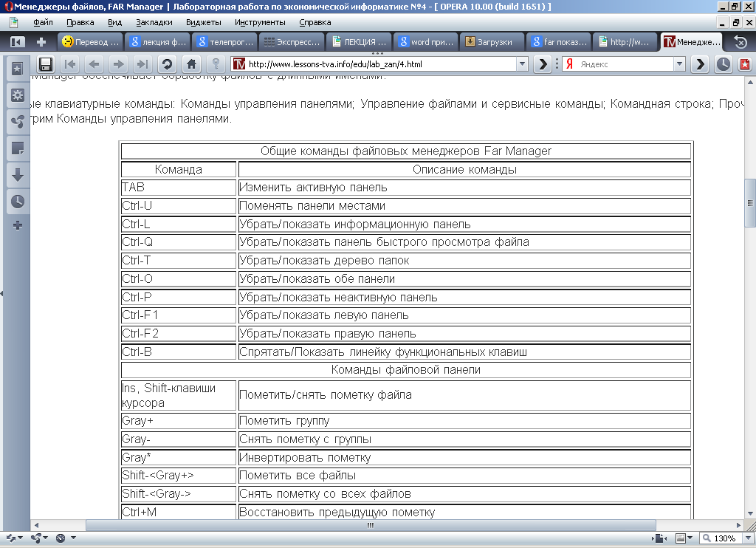Open the History clock sidebar panel

[18, 201]
